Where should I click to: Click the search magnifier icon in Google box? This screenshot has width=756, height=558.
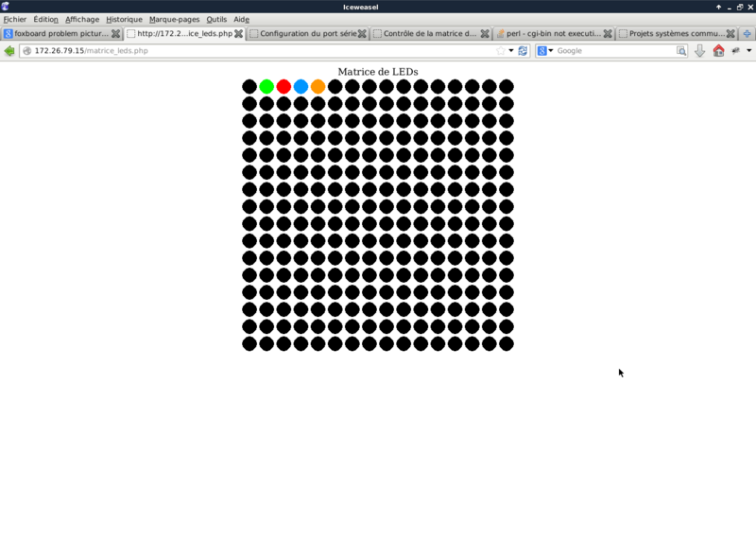pos(681,51)
